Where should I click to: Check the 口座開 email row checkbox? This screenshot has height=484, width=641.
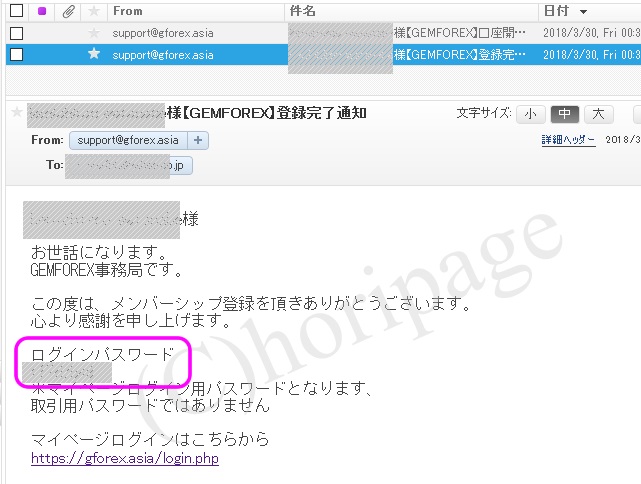pos(16,33)
